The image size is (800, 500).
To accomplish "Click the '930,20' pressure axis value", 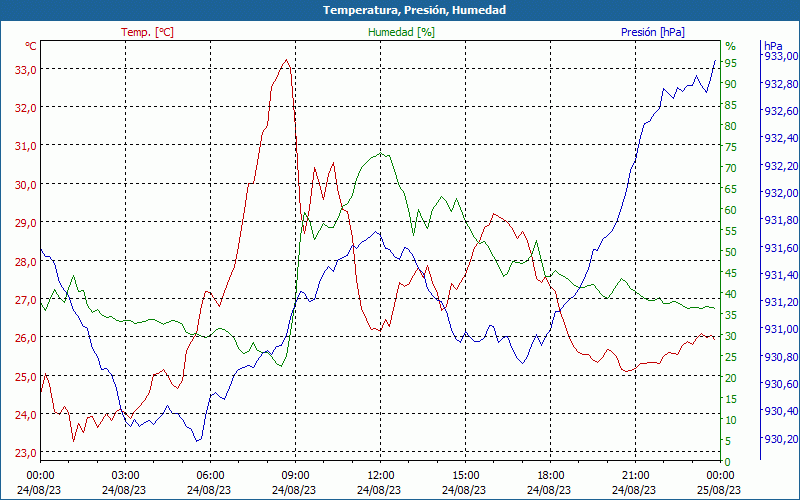I will click(780, 439).
